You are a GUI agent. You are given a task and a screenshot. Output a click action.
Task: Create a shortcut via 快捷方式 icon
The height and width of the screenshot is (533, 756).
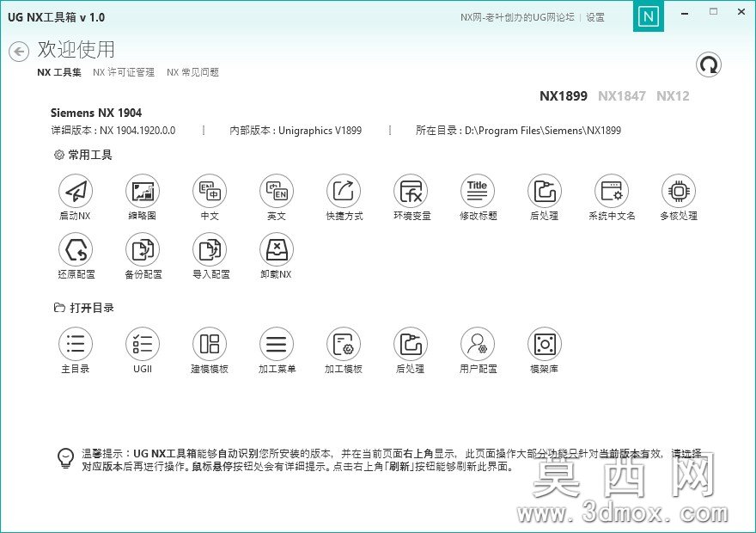point(344,191)
